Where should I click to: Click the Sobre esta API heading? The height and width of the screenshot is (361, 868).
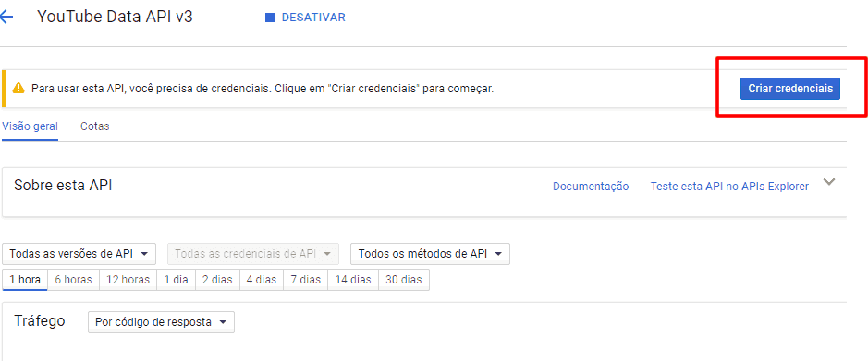[63, 186]
